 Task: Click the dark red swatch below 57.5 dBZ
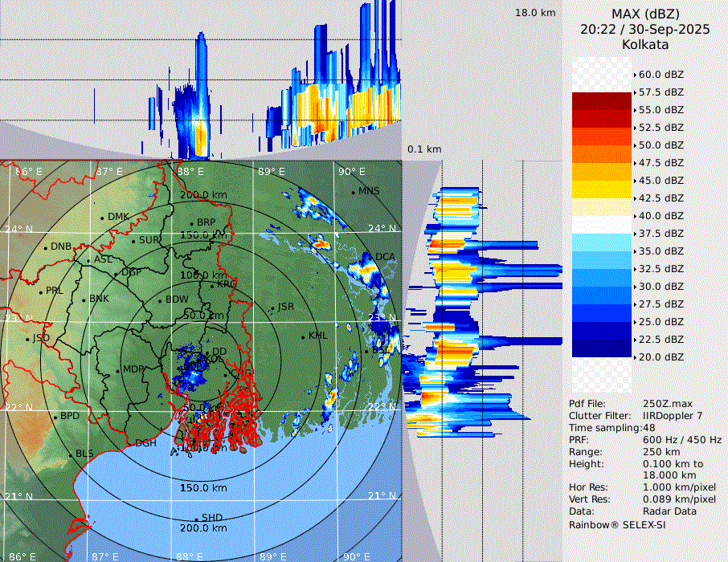click(602, 101)
